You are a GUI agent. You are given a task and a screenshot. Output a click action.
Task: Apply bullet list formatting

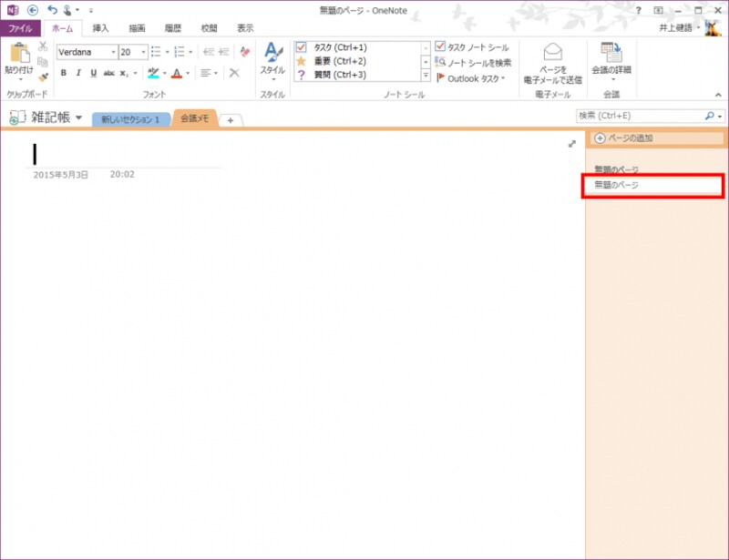pyautogui.click(x=156, y=52)
